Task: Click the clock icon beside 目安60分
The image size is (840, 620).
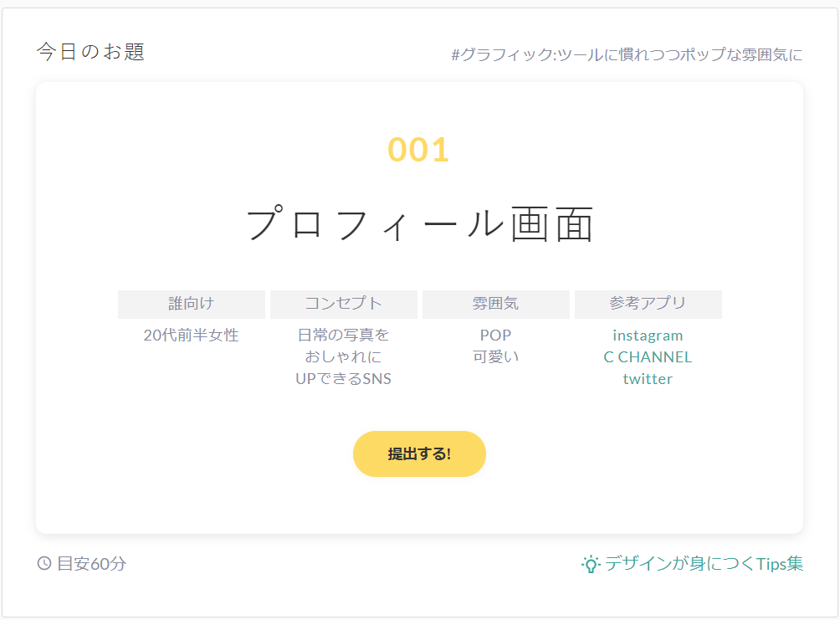Action: click(44, 564)
